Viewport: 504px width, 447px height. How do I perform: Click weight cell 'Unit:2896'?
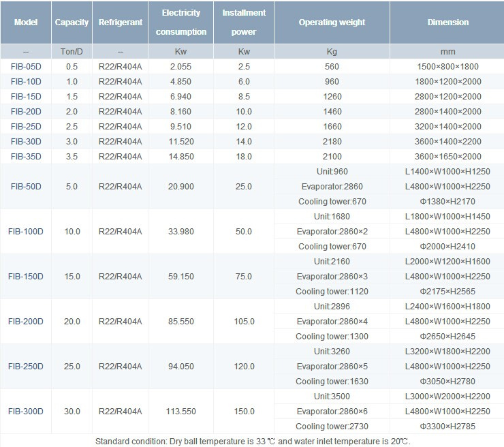[332, 307]
